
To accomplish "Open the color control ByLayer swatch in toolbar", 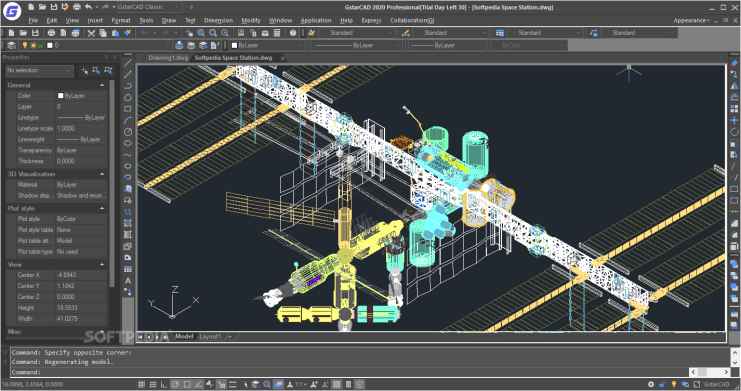I will click(234, 45).
